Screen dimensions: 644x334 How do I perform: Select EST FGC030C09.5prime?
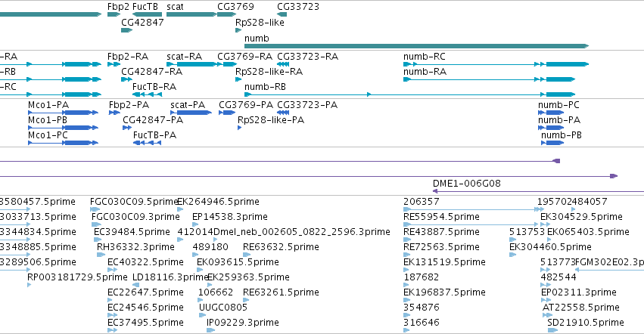tap(95, 209)
